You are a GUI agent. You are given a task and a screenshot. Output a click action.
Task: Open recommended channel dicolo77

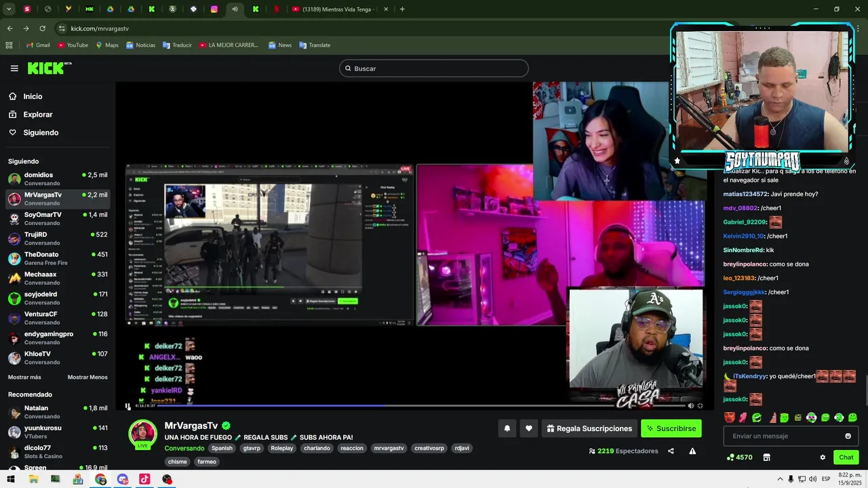[58, 451]
